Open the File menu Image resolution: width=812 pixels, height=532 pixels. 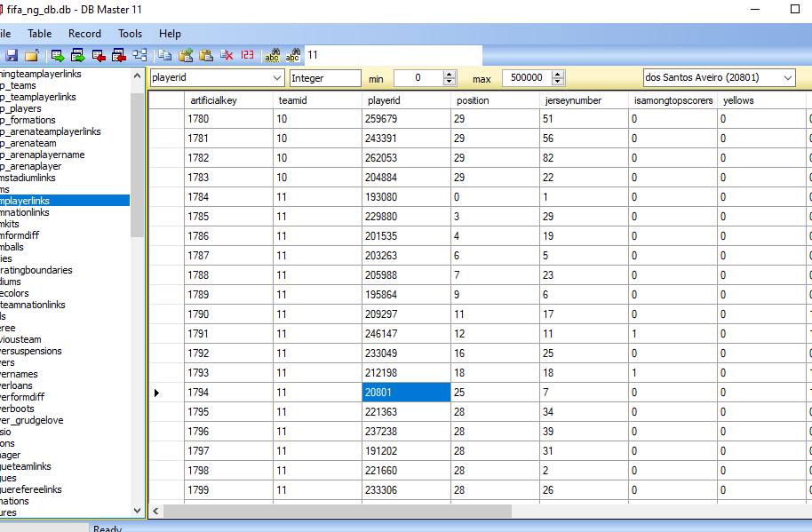(x=4, y=34)
